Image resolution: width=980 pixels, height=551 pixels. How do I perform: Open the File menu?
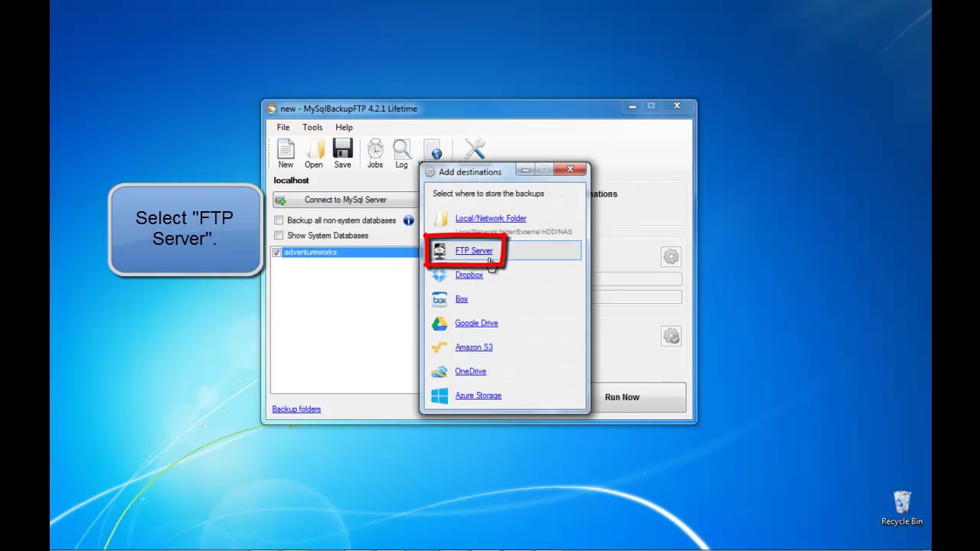(283, 127)
